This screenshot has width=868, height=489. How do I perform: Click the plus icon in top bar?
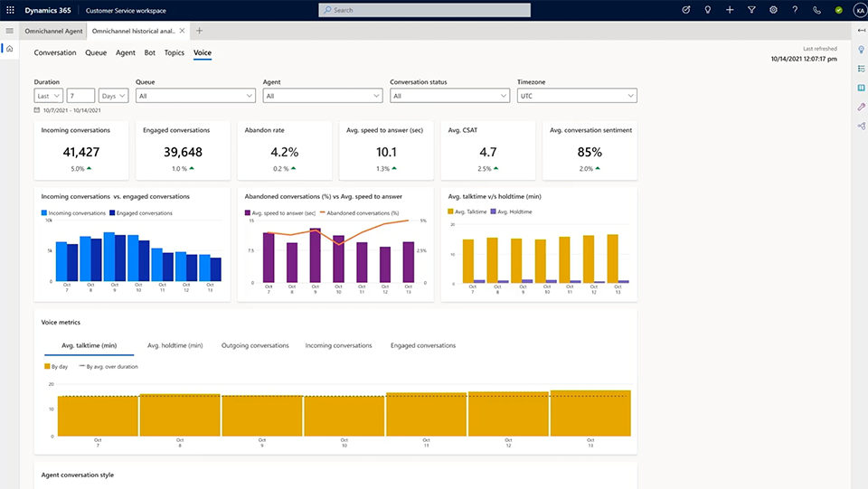click(x=730, y=10)
